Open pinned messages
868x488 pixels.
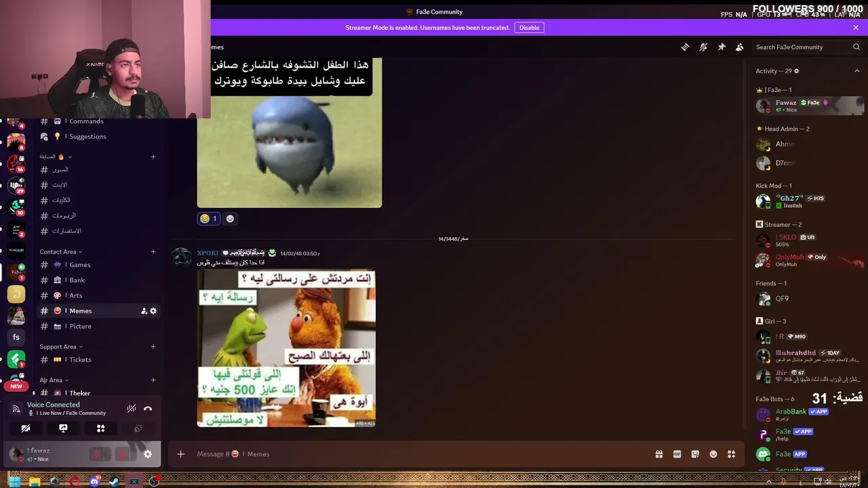click(x=722, y=47)
